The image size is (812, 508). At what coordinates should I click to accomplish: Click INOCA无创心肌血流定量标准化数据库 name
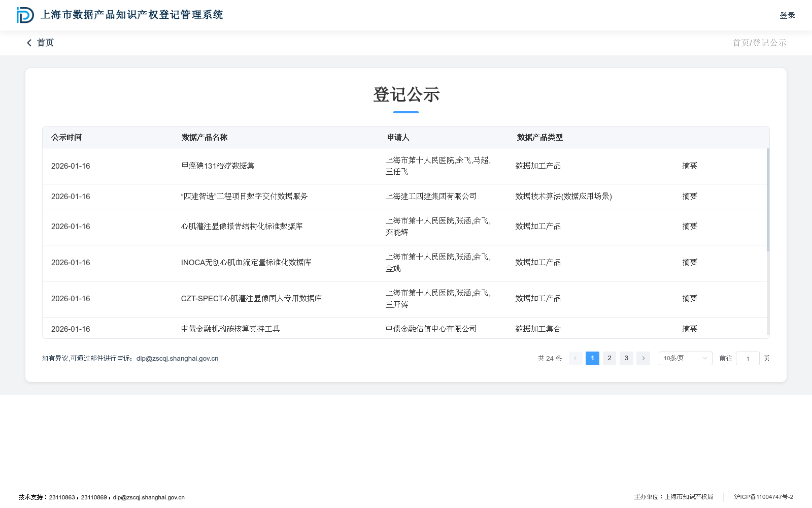click(246, 263)
